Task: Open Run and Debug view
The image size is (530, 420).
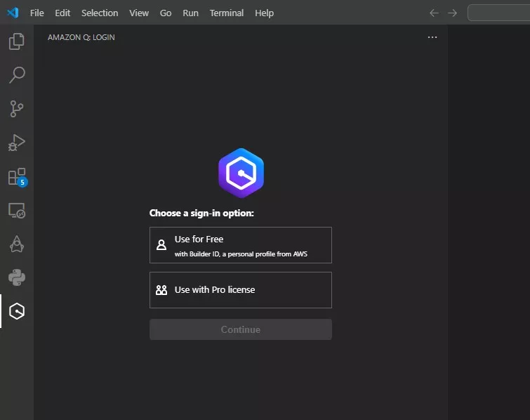Action: tap(17, 143)
